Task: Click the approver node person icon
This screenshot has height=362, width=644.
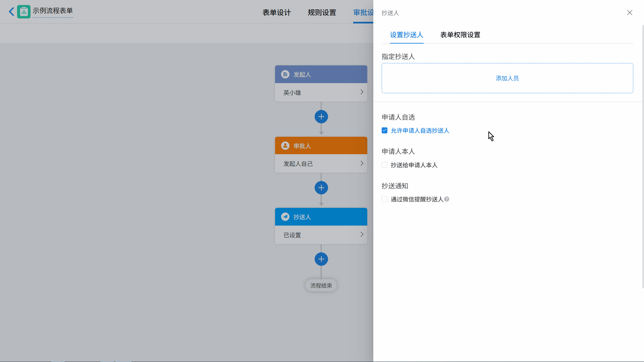Action: [285, 146]
